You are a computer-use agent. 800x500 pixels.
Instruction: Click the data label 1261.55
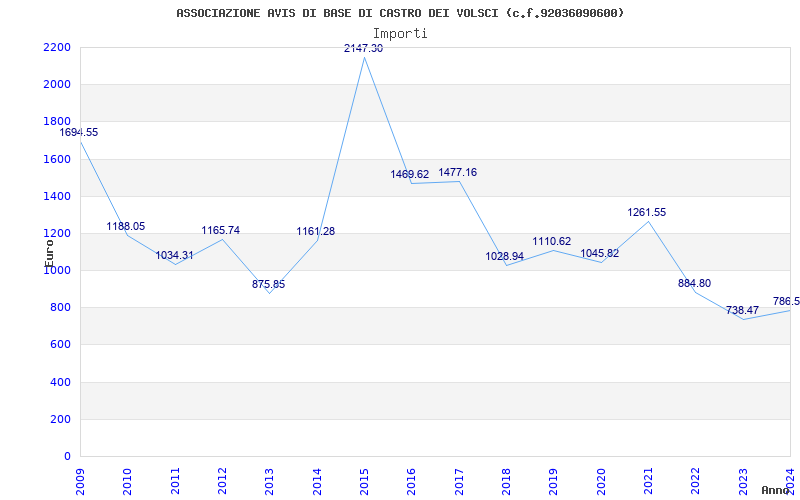click(646, 213)
